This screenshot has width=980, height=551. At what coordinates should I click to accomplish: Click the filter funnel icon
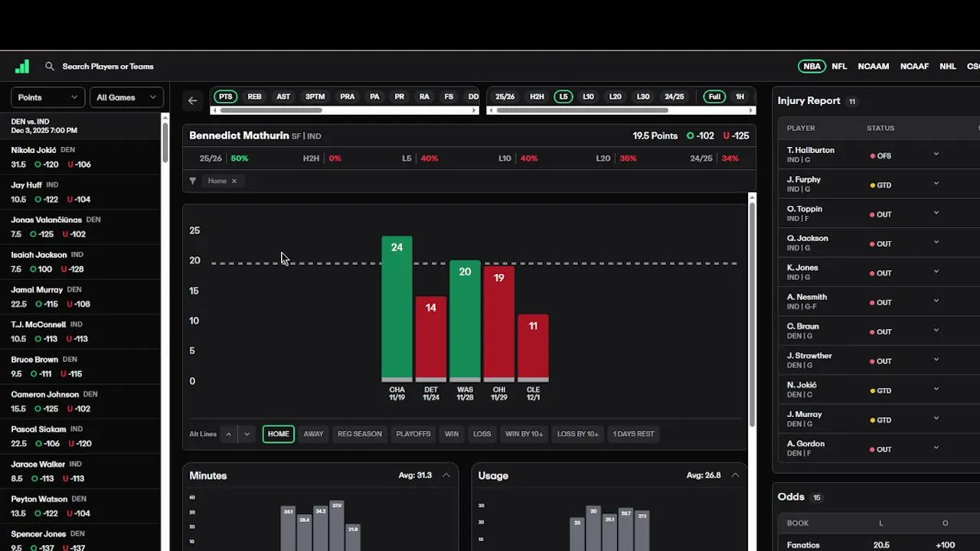(193, 181)
